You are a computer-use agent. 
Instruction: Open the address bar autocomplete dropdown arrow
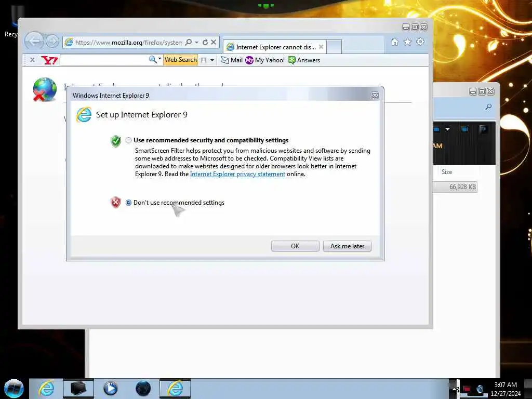[x=196, y=43]
